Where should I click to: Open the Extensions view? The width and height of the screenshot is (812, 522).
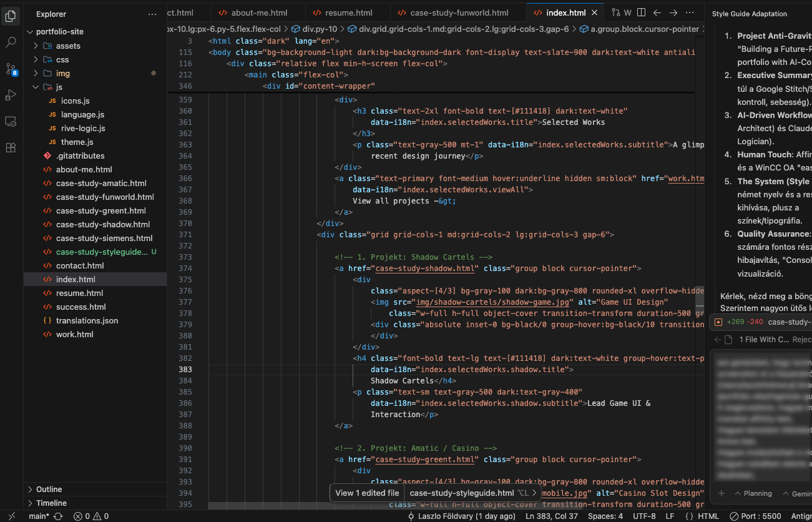point(11,148)
